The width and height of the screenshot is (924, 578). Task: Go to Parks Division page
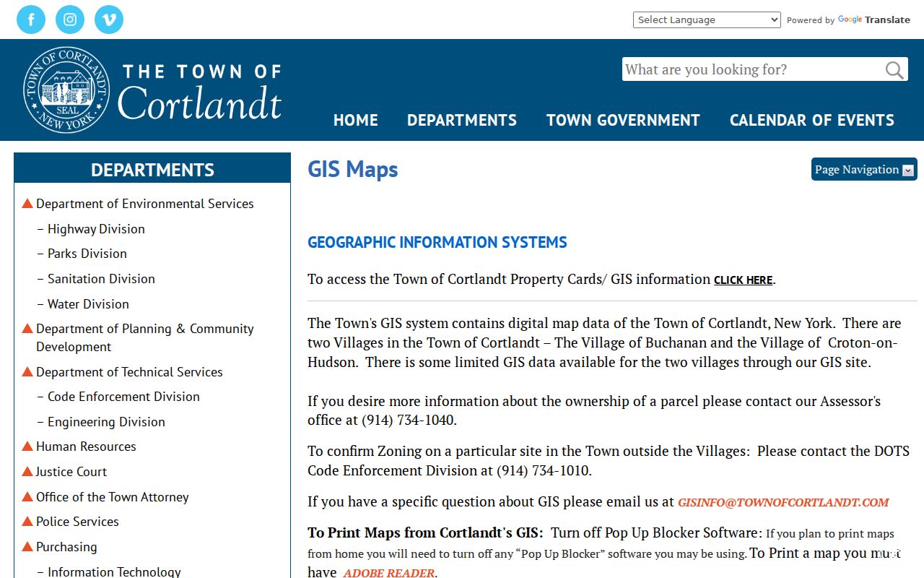click(87, 254)
